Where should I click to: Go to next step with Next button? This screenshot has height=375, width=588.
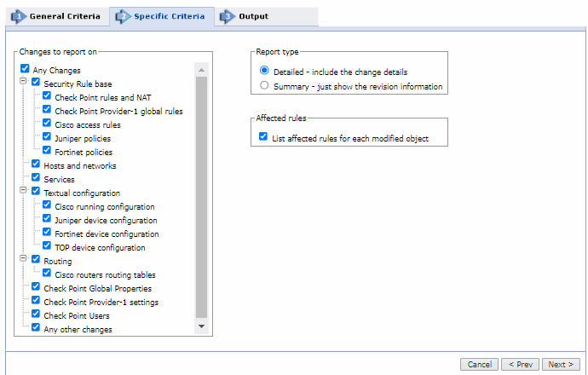click(561, 364)
